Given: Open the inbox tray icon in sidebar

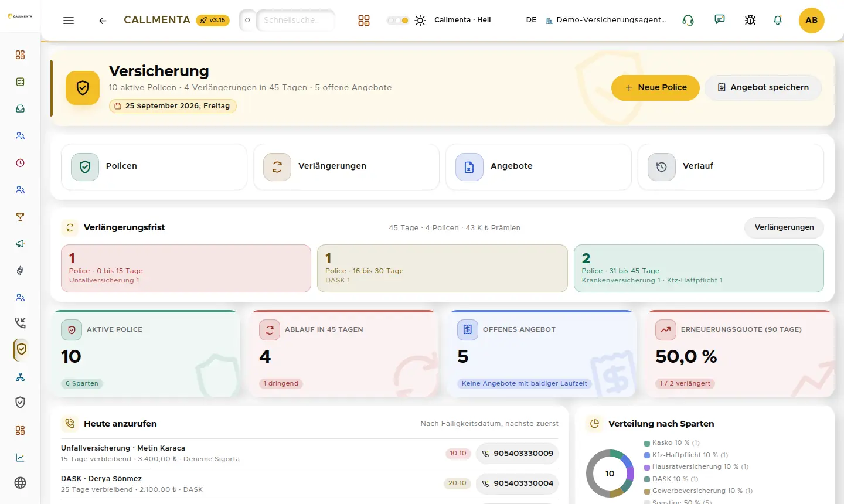Looking at the screenshot, I should tap(21, 109).
